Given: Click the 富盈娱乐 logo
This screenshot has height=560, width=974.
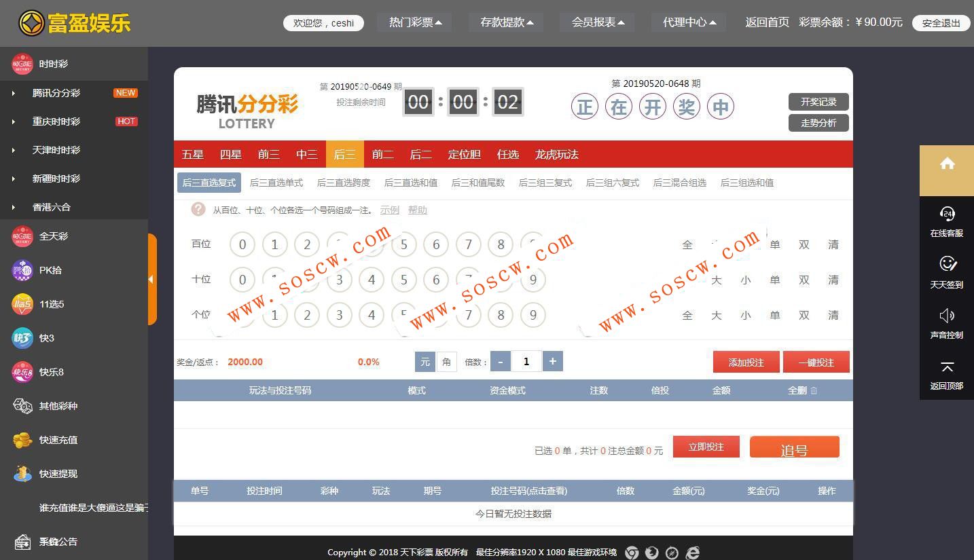Looking at the screenshot, I should (74, 23).
